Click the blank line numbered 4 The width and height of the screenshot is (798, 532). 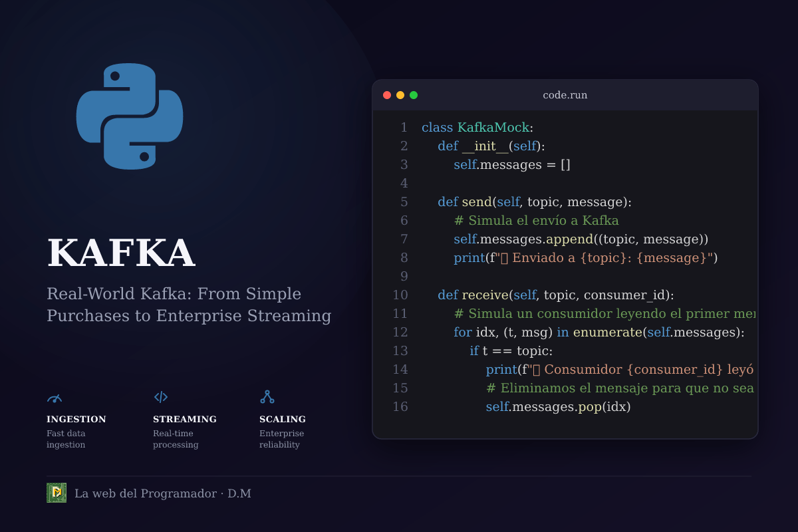pos(404,184)
